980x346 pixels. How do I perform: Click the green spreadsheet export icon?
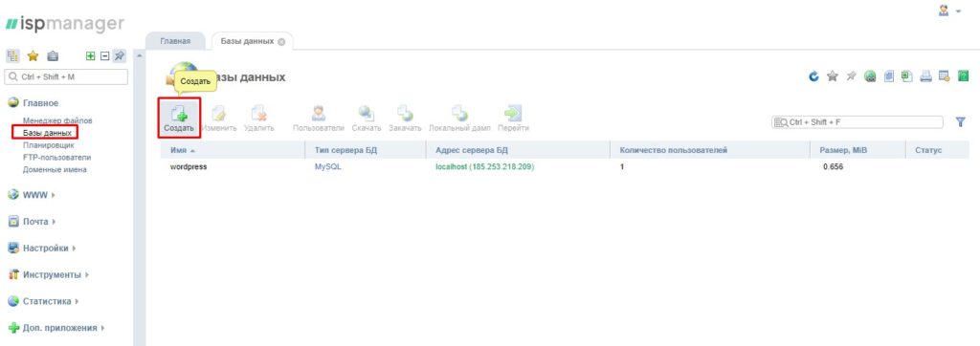tap(907, 76)
